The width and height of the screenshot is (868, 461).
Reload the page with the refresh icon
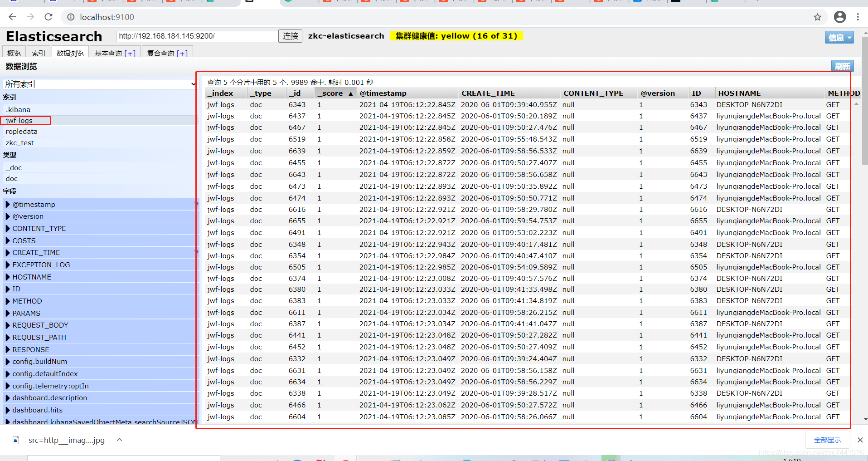pos(48,17)
